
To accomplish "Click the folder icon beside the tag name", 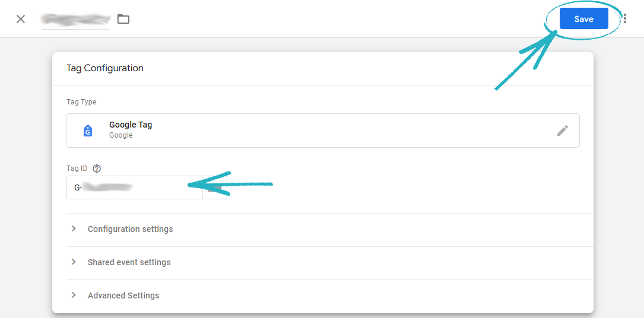I will (x=123, y=19).
